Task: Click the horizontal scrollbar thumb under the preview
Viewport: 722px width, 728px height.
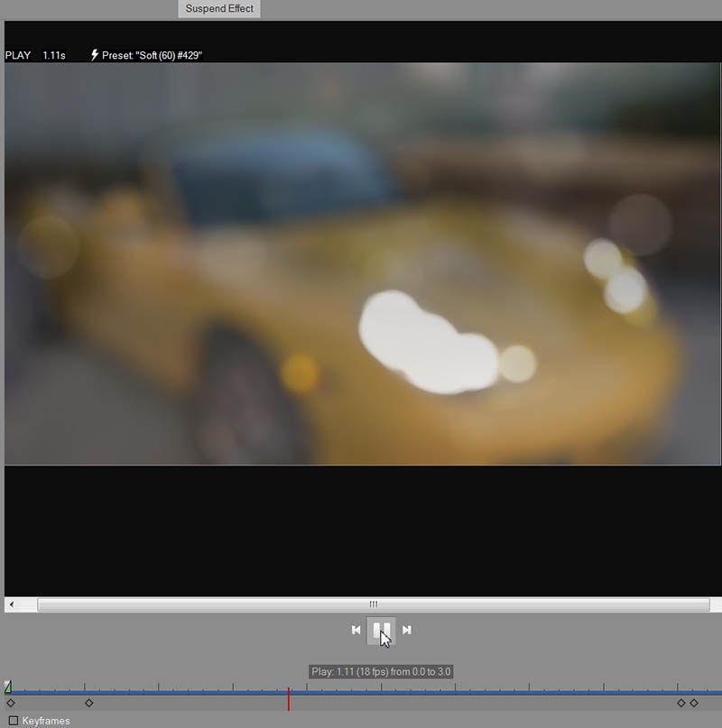Action: pyautogui.click(x=374, y=604)
